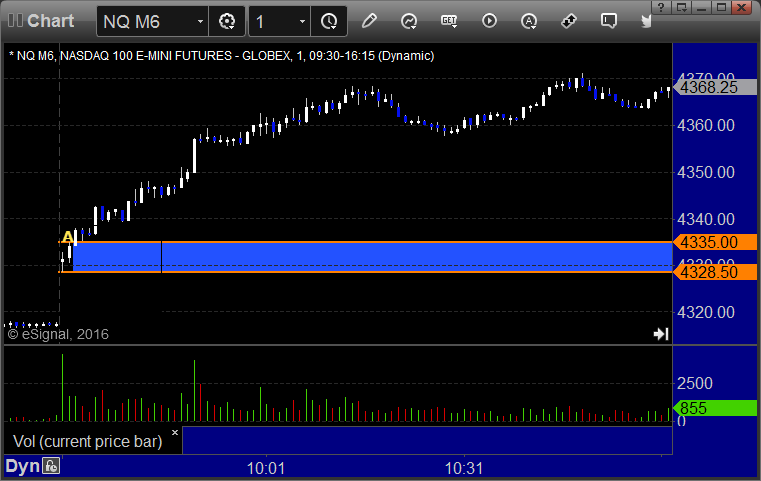Select the blue shaded price zone rectangle

372,257
